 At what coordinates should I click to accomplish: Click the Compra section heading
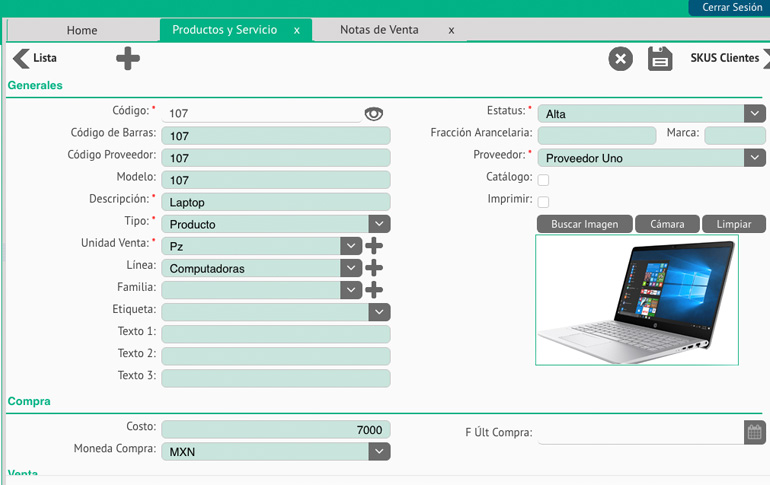click(29, 401)
